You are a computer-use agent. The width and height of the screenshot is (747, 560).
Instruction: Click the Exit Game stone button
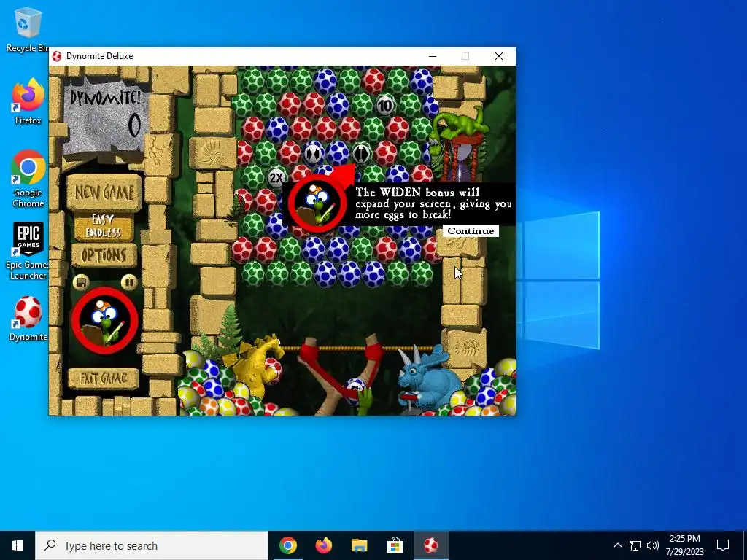pos(104,378)
